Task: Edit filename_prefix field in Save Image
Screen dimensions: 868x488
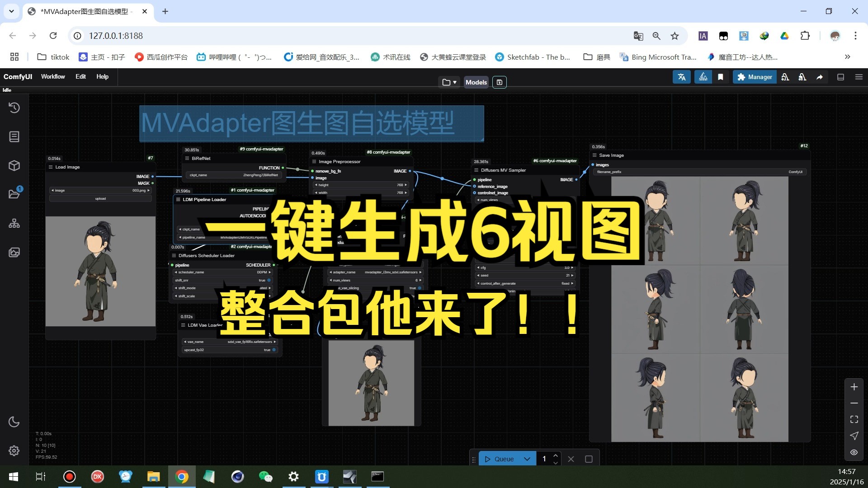Action: pos(699,172)
